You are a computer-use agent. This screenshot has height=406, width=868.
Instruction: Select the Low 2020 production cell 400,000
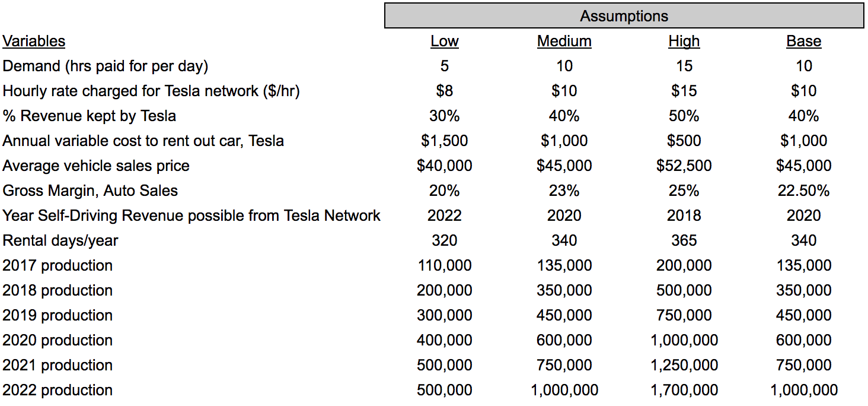point(445,340)
